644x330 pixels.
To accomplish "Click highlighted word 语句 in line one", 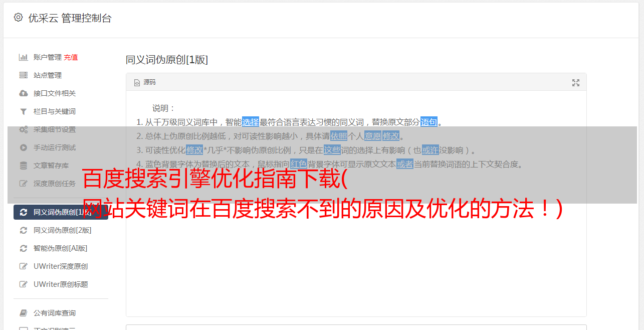I will (x=429, y=122).
